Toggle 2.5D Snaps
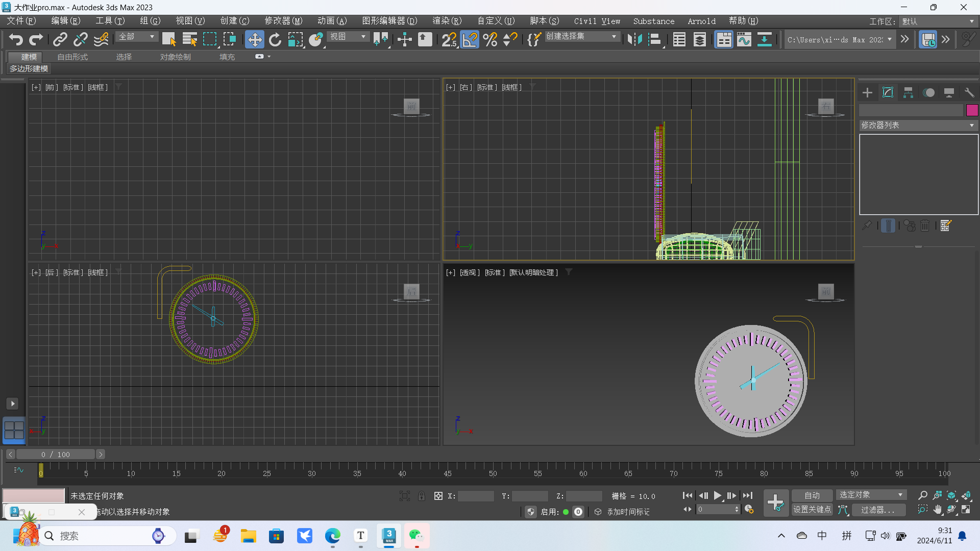Image resolution: width=980 pixels, height=551 pixels. click(x=449, y=39)
